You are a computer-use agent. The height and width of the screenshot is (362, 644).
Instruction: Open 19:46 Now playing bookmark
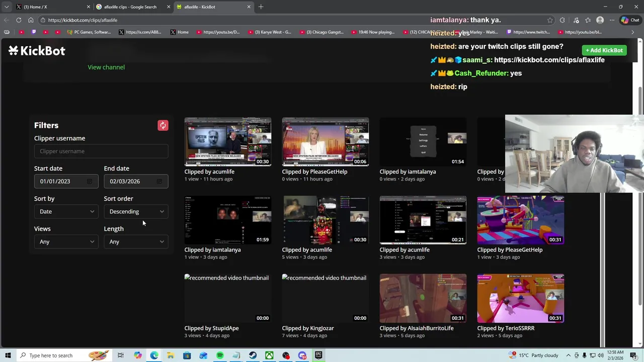[x=372, y=32]
